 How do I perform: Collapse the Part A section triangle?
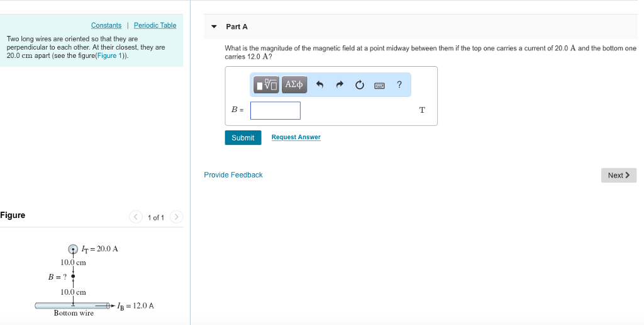pyautogui.click(x=214, y=27)
